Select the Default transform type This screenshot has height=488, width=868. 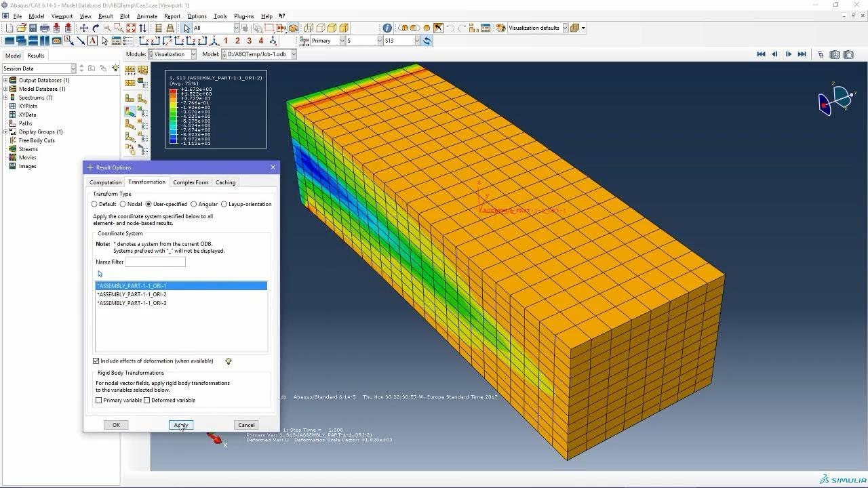[95, 204]
